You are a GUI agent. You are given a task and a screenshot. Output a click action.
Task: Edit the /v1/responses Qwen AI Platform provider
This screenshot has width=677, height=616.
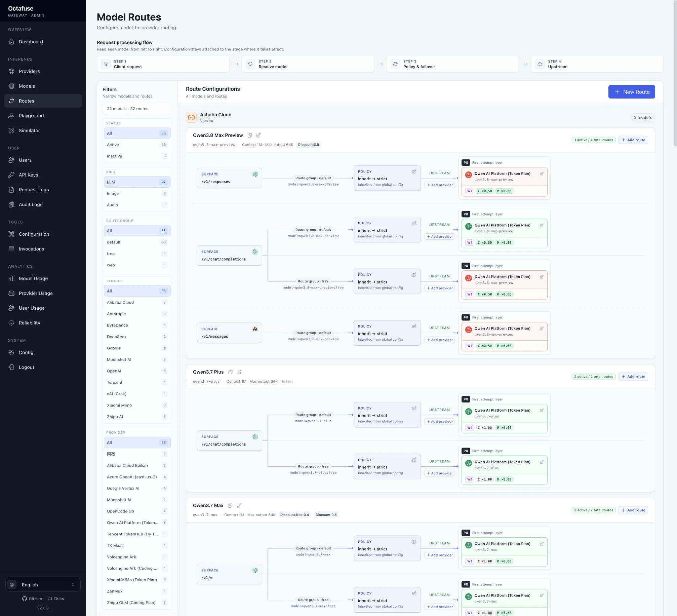tap(542, 174)
